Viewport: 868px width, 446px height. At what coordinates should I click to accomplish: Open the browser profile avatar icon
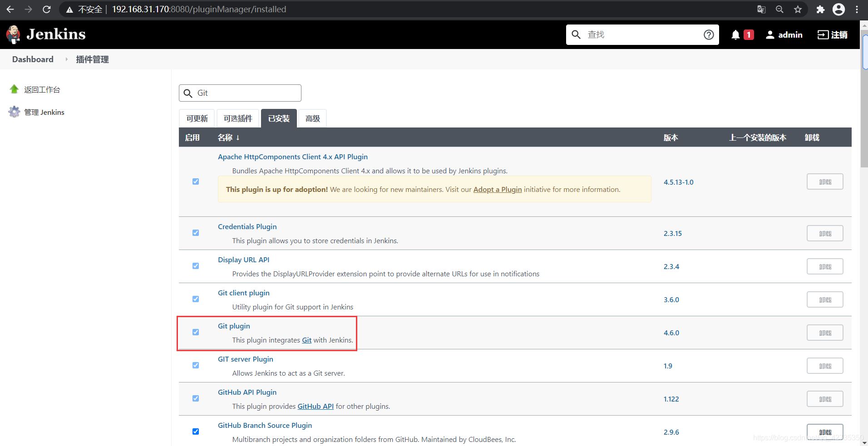coord(838,9)
